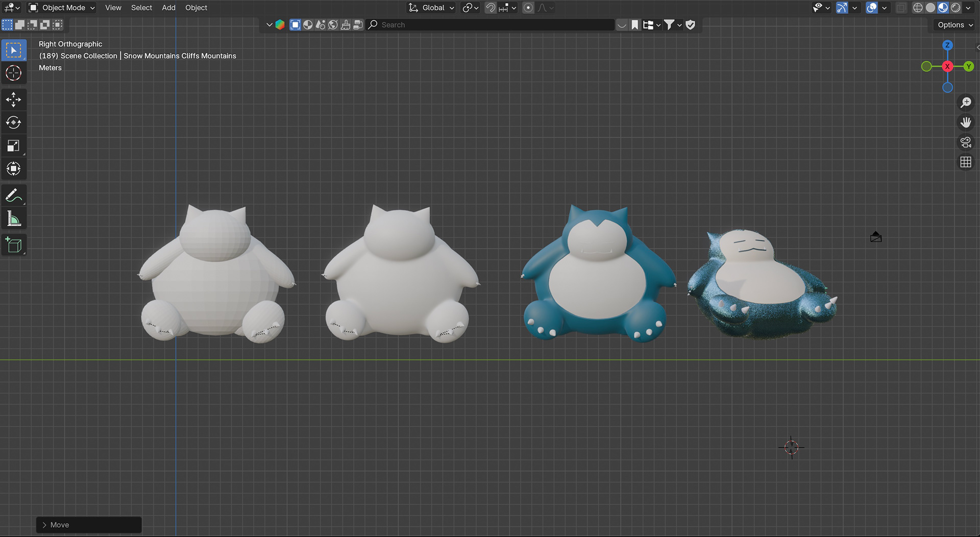The width and height of the screenshot is (980, 537).
Task: Pick the Scale tool
Action: (x=14, y=146)
